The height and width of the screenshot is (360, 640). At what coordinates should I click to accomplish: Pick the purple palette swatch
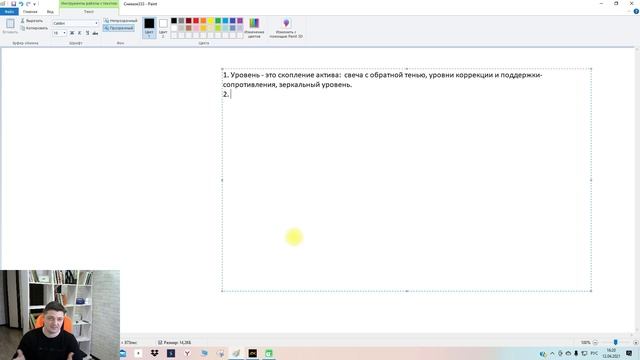pyautogui.click(x=240, y=20)
